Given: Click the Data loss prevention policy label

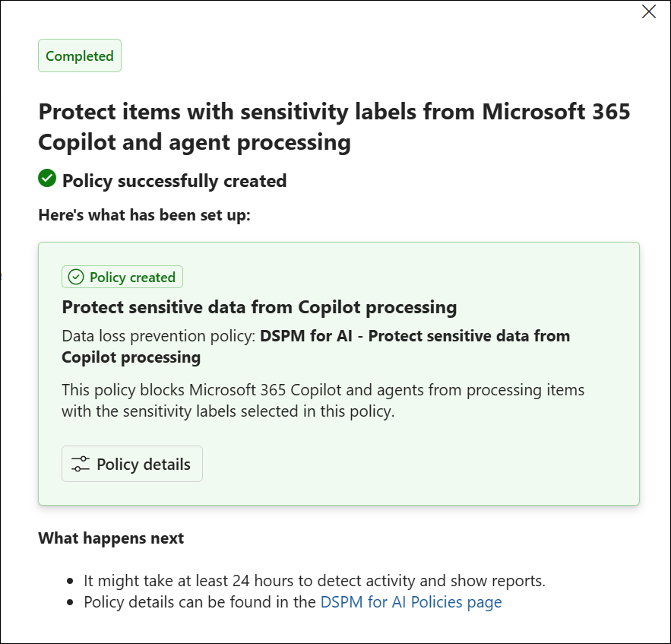Looking at the screenshot, I should pyautogui.click(x=159, y=336).
